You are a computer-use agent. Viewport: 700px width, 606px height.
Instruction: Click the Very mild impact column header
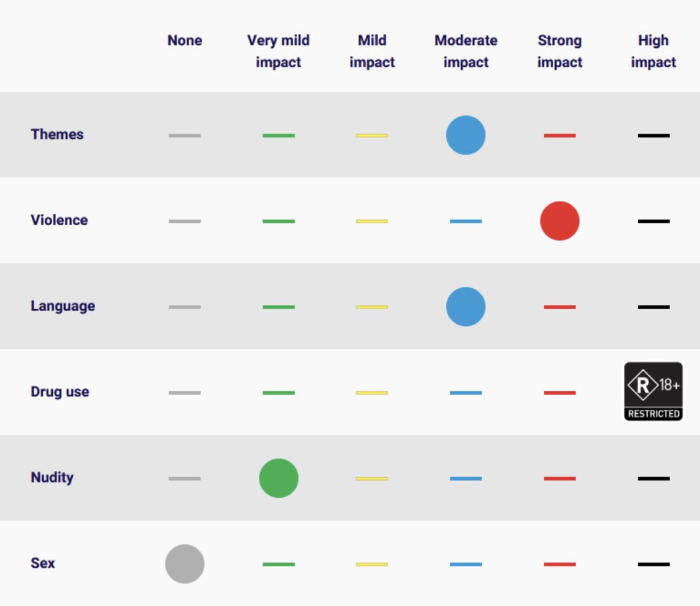[x=278, y=52]
